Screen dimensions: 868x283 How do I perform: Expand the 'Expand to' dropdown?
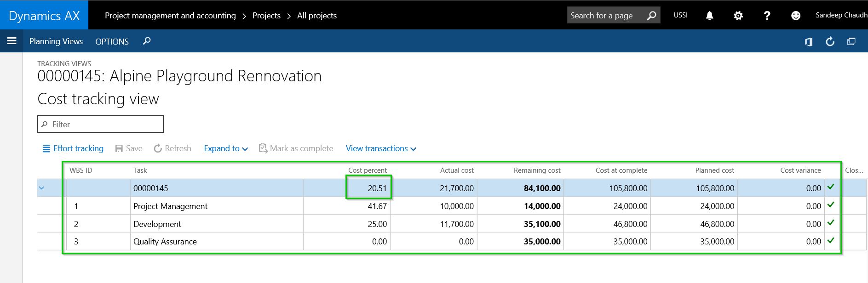coord(226,148)
